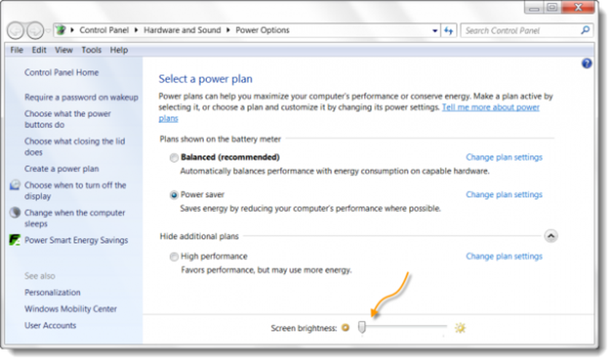Viewport: 614px width, 364px height.
Task: Open the Help menu
Action: pos(119,50)
